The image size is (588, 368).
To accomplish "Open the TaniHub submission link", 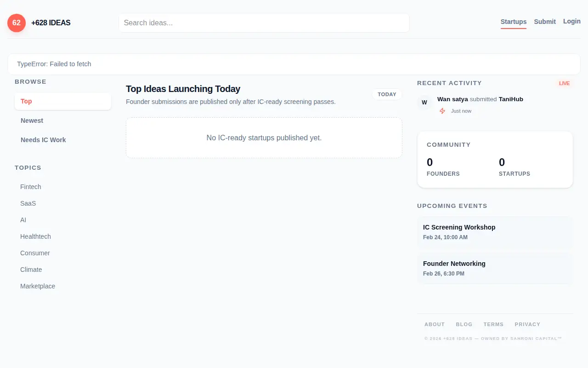I will click(x=511, y=99).
